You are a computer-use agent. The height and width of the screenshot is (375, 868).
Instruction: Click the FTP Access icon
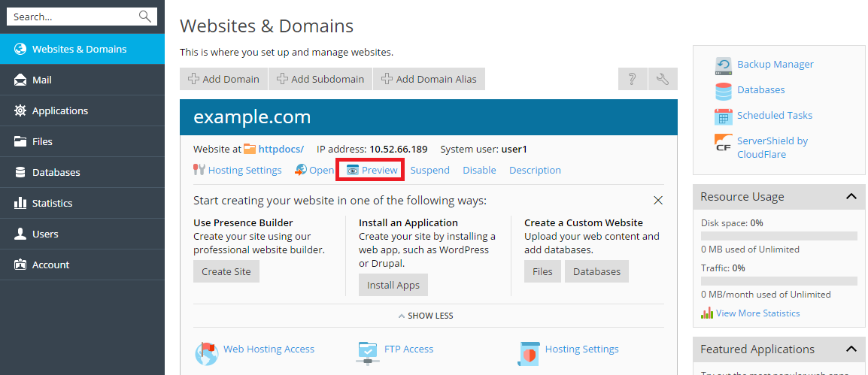click(x=368, y=351)
